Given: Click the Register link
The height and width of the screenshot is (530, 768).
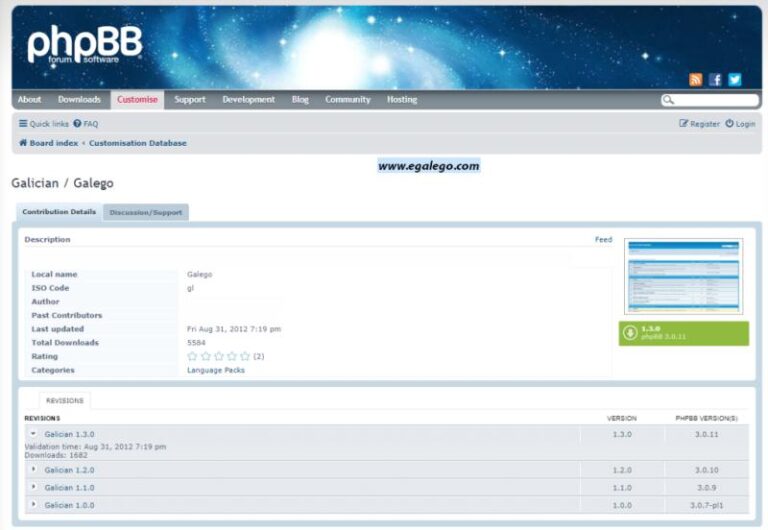Looking at the screenshot, I should [x=705, y=124].
